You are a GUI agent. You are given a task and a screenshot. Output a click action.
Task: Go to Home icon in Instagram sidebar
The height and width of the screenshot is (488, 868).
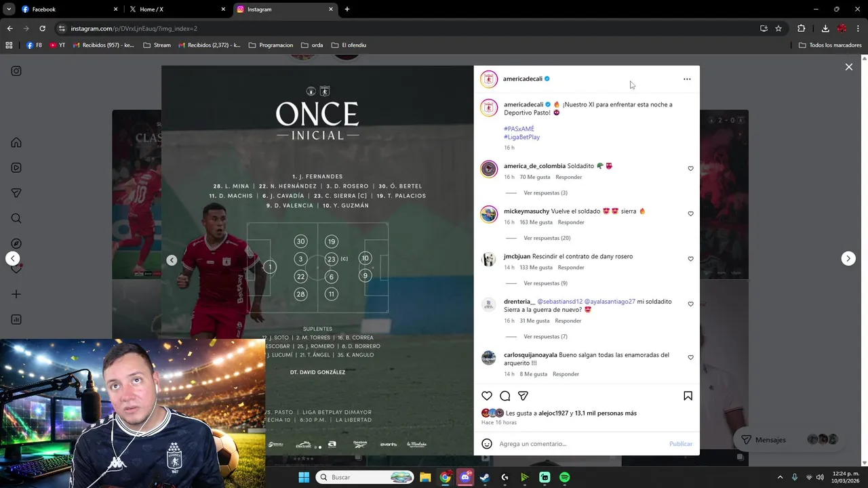[16, 142]
